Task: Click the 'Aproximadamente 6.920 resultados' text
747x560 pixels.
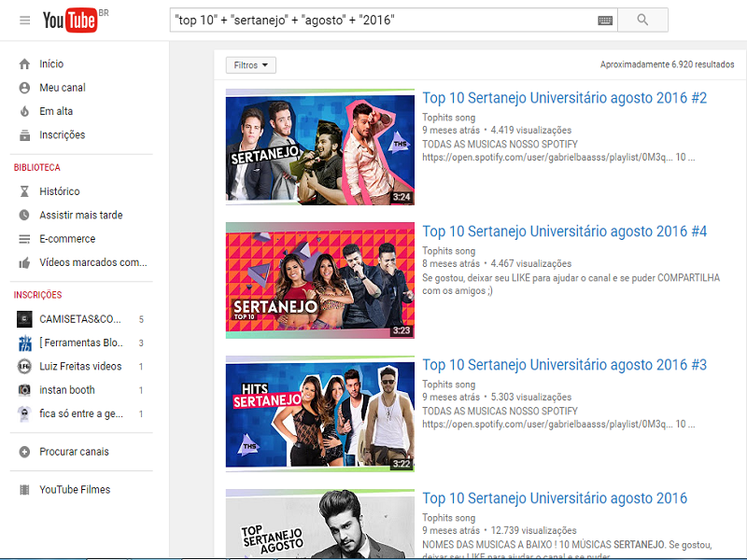Action: coord(667,64)
